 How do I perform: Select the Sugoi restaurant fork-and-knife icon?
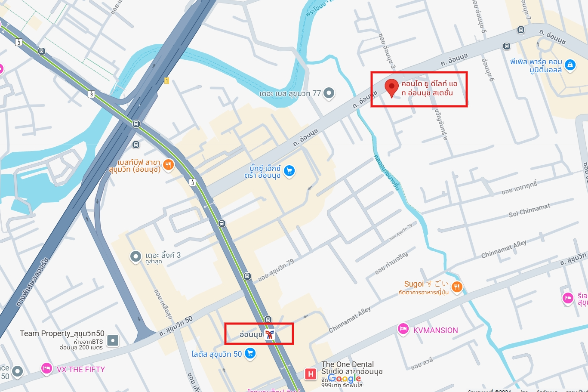457,287
